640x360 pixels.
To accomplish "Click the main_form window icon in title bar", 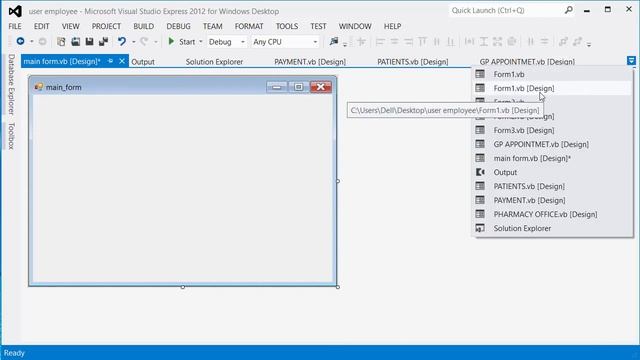I will click(x=39, y=87).
